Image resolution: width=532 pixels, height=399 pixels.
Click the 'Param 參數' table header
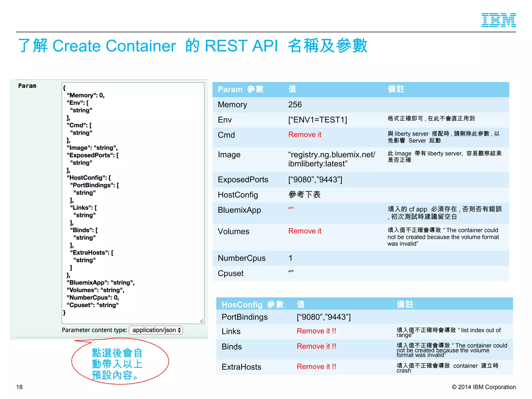coord(241,89)
